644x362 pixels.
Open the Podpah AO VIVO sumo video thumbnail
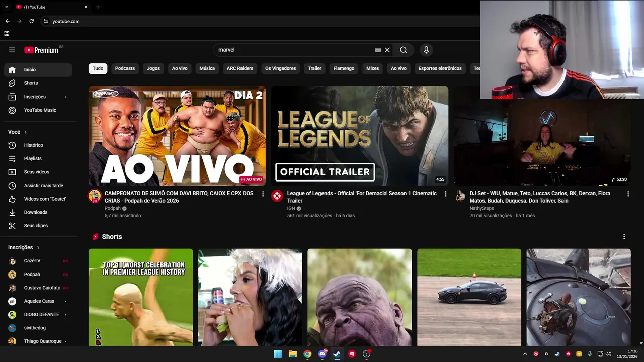177,136
